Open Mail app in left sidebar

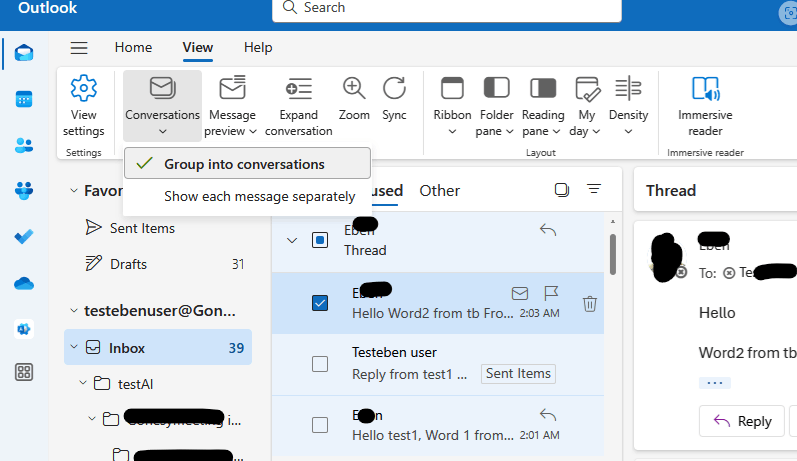point(24,53)
